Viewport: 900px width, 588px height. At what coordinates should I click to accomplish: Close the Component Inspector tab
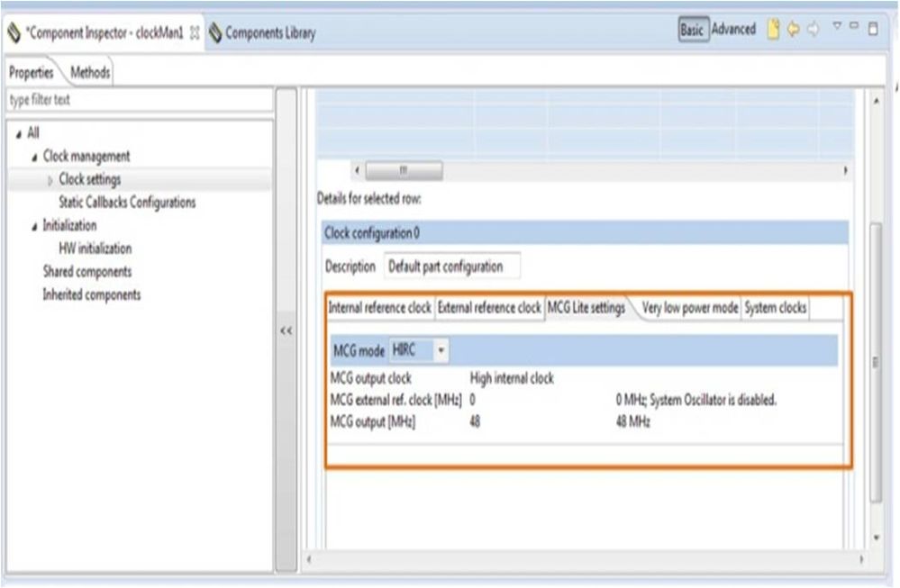click(x=195, y=33)
